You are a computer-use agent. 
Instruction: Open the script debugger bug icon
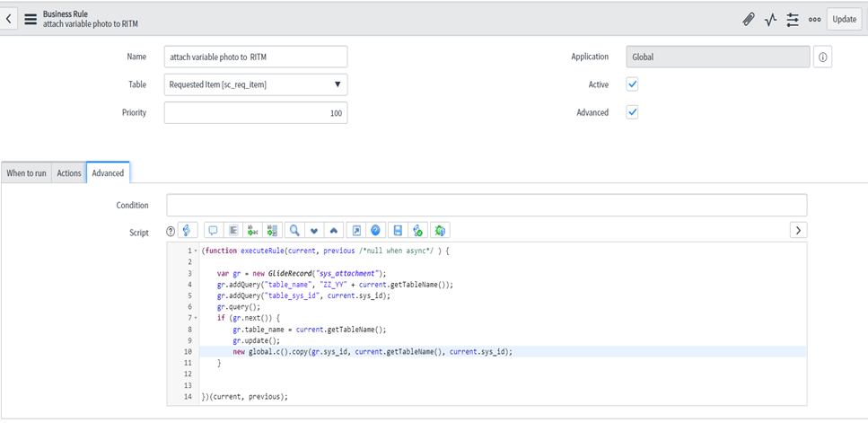click(x=440, y=230)
